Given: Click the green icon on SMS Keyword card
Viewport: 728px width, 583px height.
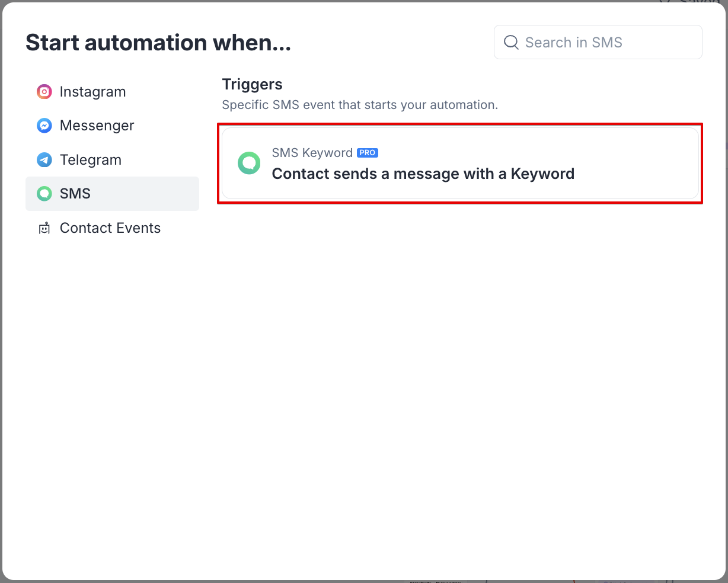Looking at the screenshot, I should click(x=249, y=163).
